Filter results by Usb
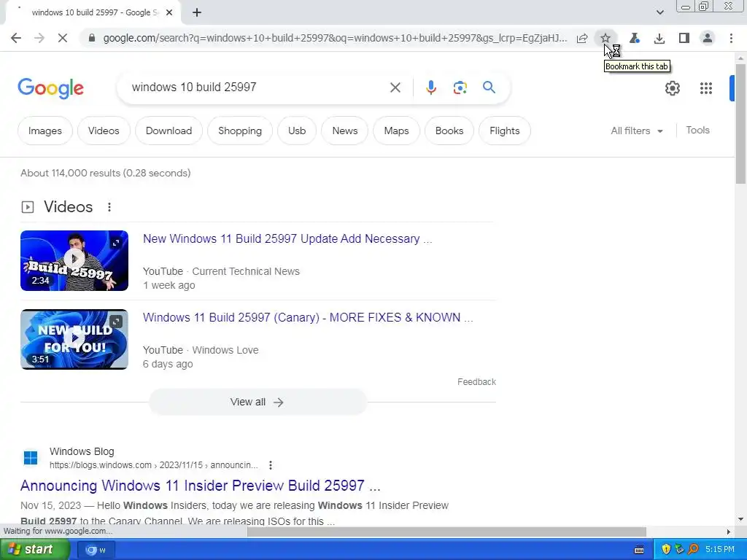This screenshot has height=560, width=747. 297,131
